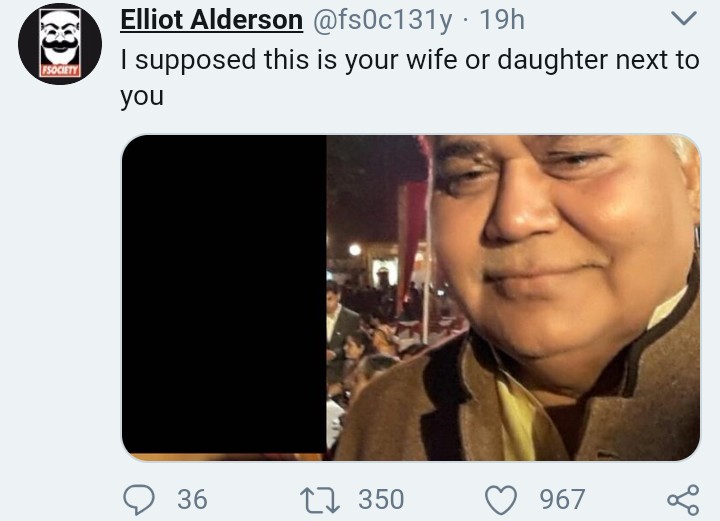Open Elliot Alderson's profile name link
The image size is (720, 521).
pos(211,20)
